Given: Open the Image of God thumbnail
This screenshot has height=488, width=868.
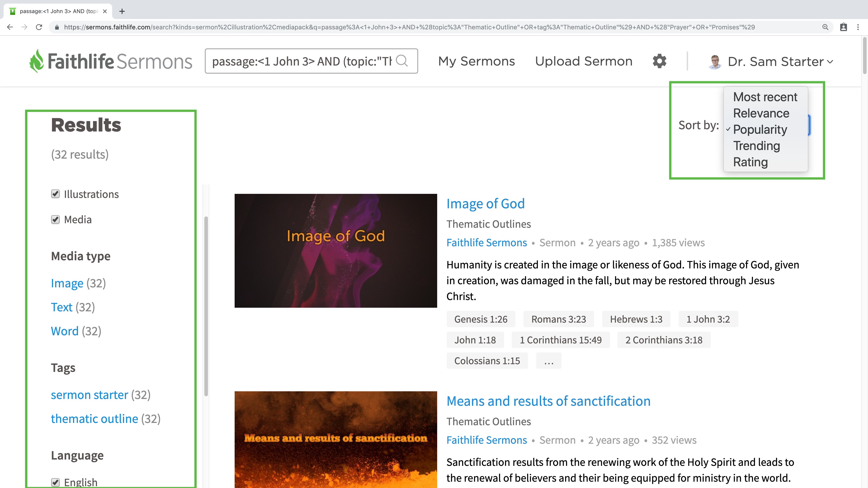Looking at the screenshot, I should [336, 251].
